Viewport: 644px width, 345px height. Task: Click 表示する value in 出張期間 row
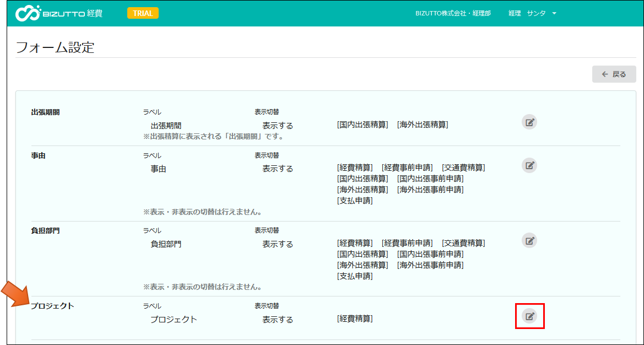(x=278, y=126)
